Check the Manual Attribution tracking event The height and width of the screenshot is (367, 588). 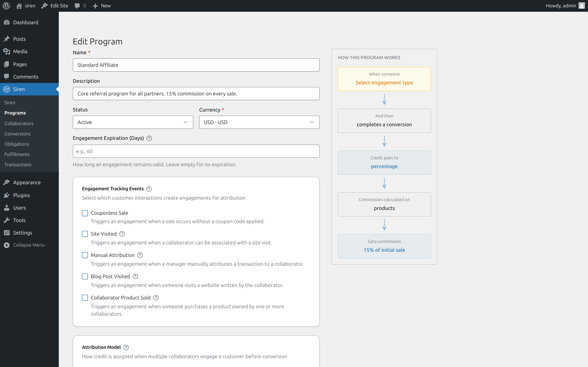(85, 255)
